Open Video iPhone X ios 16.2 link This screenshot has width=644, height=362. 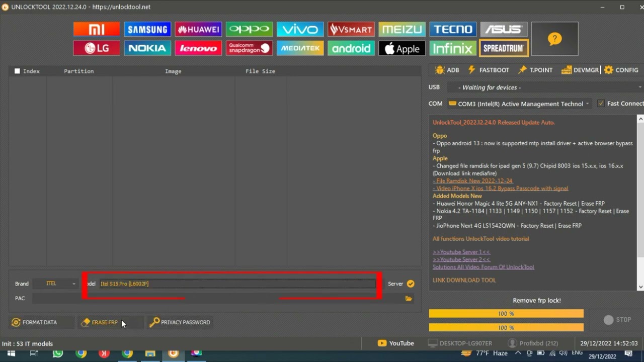pos(500,189)
